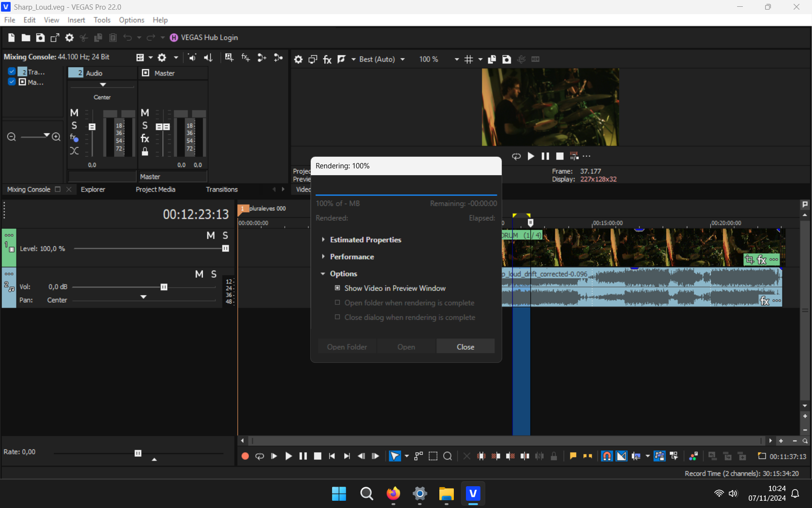Toggle Show Video in Preview Window checkbox
This screenshot has height=508, width=812.
tap(337, 288)
